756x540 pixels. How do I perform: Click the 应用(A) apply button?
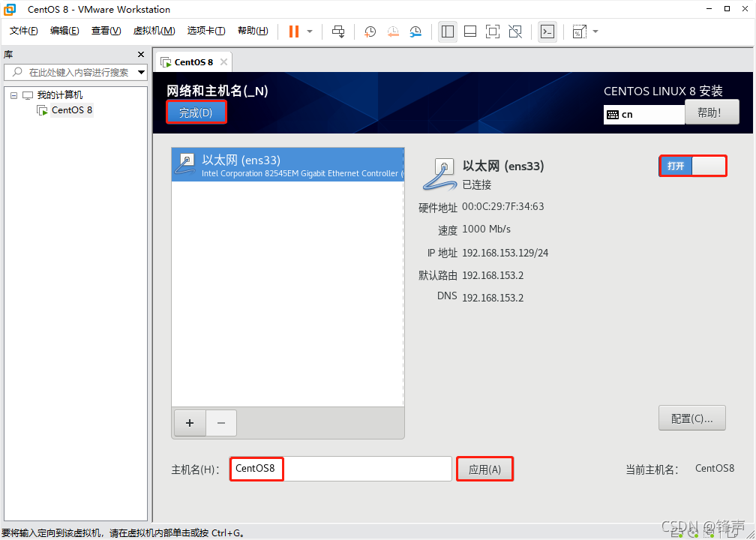(x=485, y=469)
